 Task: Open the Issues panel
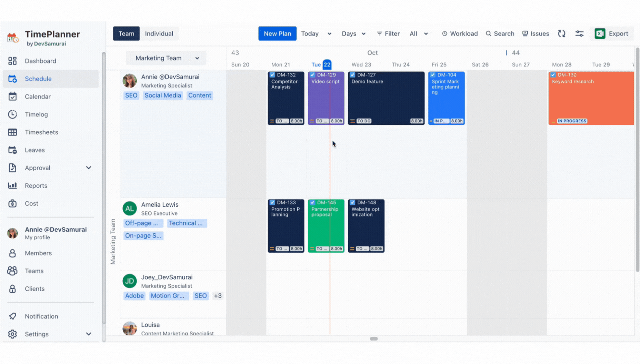pyautogui.click(x=536, y=33)
